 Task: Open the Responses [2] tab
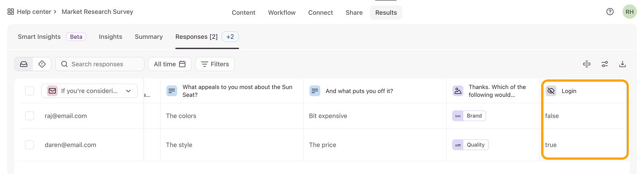[196, 37]
